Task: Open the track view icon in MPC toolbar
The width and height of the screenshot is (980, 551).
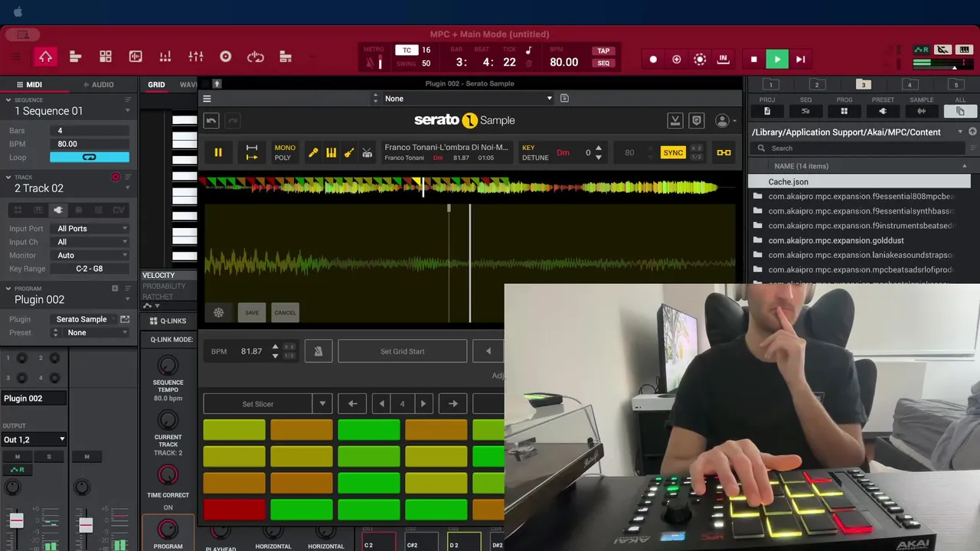Action: coord(75,57)
